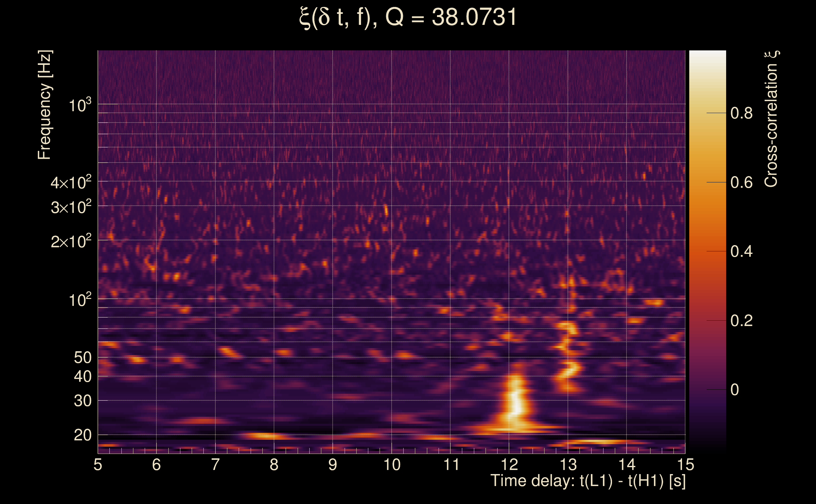
Task: Click the time-delay tick label 9
Action: pos(333,465)
